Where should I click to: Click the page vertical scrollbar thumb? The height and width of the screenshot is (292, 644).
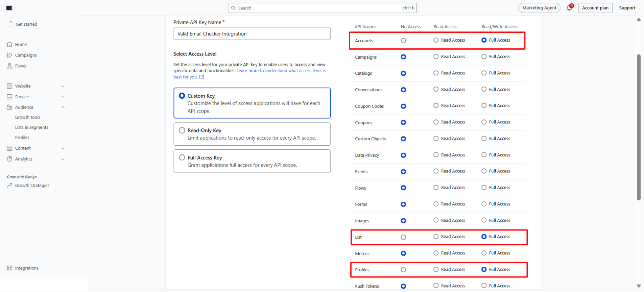tap(639, 127)
